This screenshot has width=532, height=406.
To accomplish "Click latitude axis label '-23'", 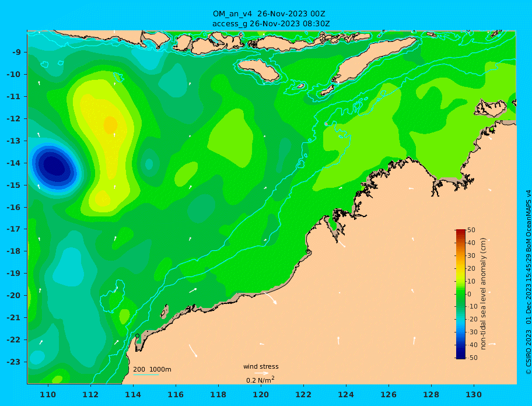I will [13, 362].
